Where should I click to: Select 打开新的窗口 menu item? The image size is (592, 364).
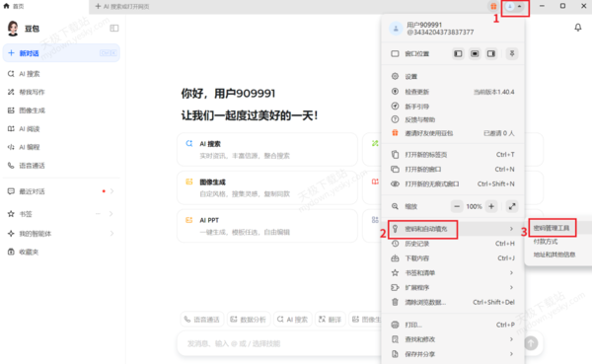[453, 169]
